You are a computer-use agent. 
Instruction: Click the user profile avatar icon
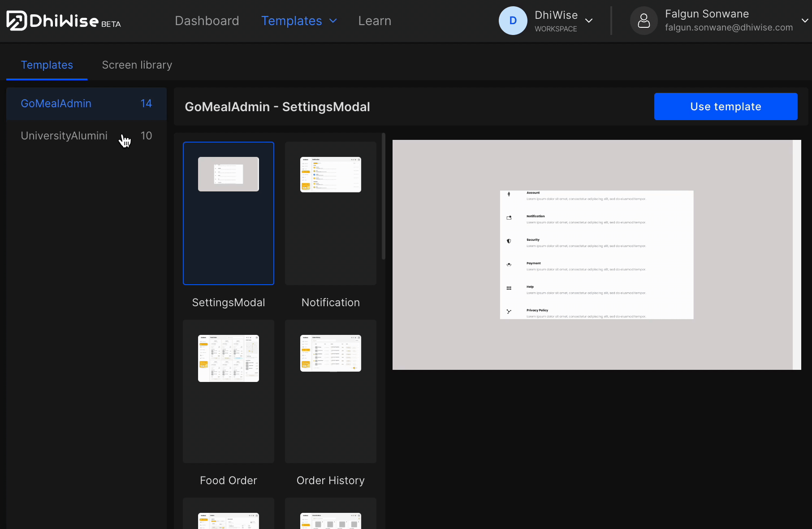644,21
